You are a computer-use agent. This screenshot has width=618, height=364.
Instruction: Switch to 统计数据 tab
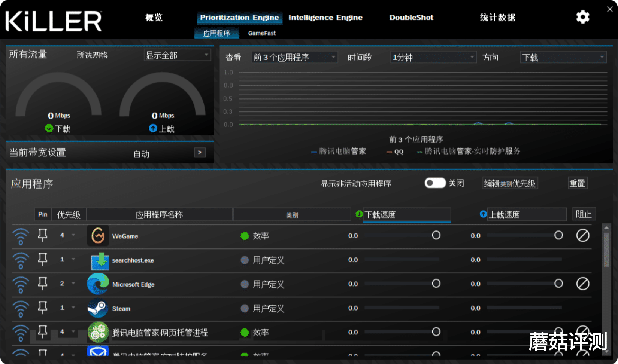tap(498, 17)
